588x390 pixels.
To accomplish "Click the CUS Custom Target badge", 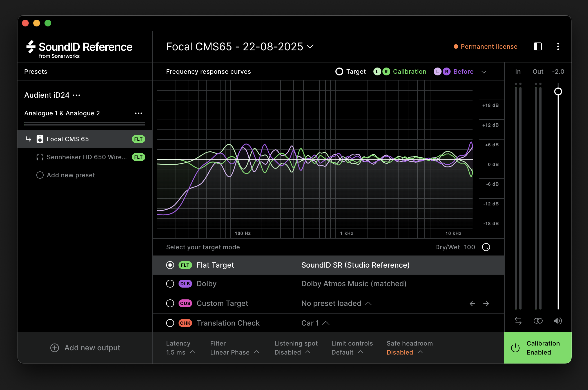I will pyautogui.click(x=185, y=303).
